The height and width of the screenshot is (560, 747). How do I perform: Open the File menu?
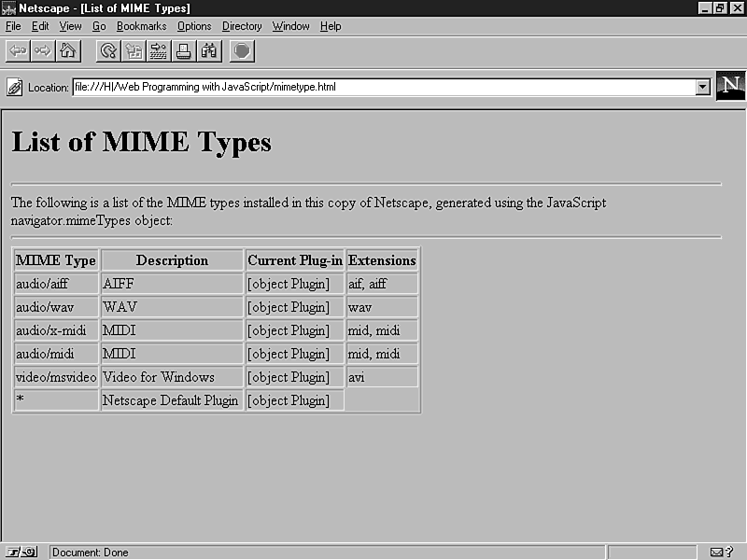click(x=13, y=26)
